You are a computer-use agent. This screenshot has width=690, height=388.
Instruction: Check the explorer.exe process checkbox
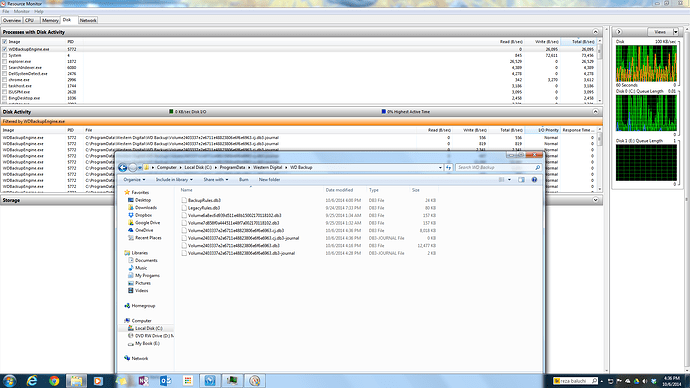coord(4,62)
